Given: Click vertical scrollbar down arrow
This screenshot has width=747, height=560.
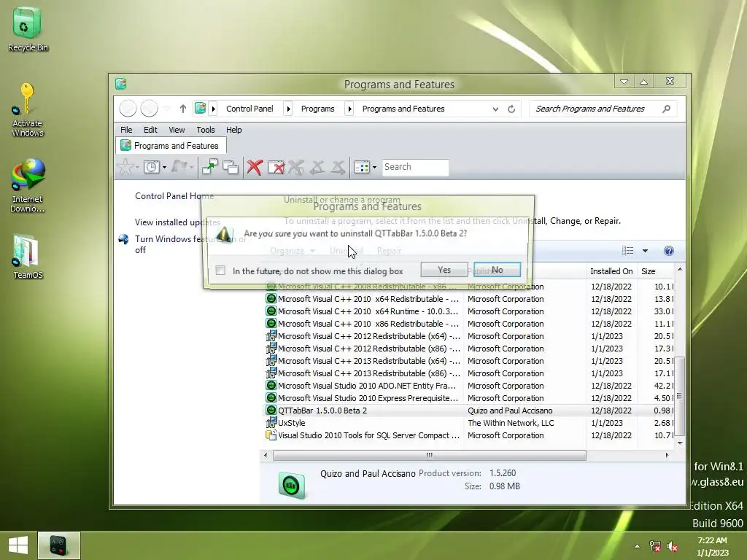Looking at the screenshot, I should coord(680,443).
